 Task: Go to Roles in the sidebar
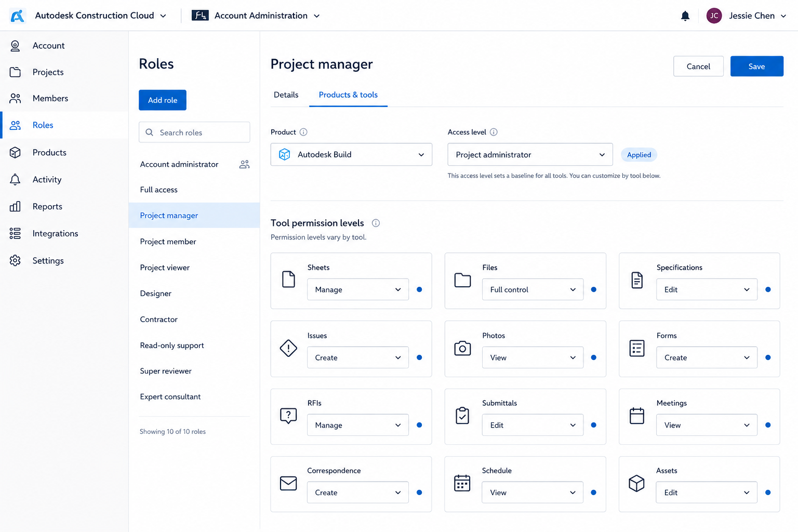coord(64,125)
